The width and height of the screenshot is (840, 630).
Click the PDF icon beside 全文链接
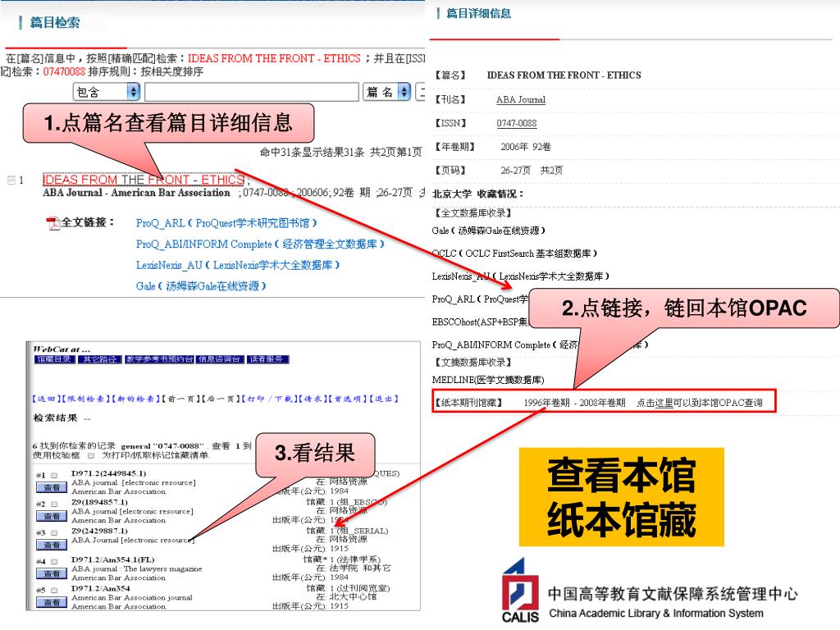(53, 223)
